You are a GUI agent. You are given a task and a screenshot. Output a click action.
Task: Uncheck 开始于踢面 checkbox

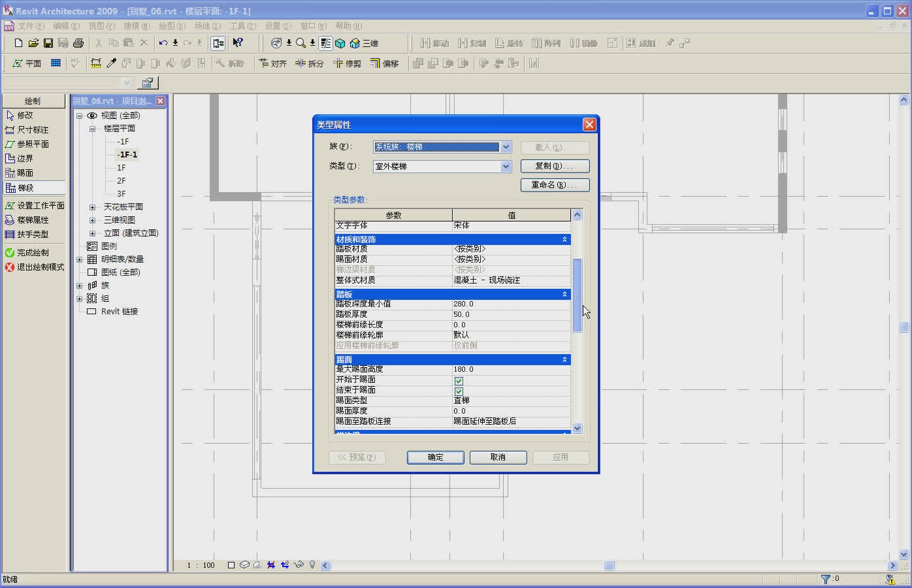[x=459, y=380]
